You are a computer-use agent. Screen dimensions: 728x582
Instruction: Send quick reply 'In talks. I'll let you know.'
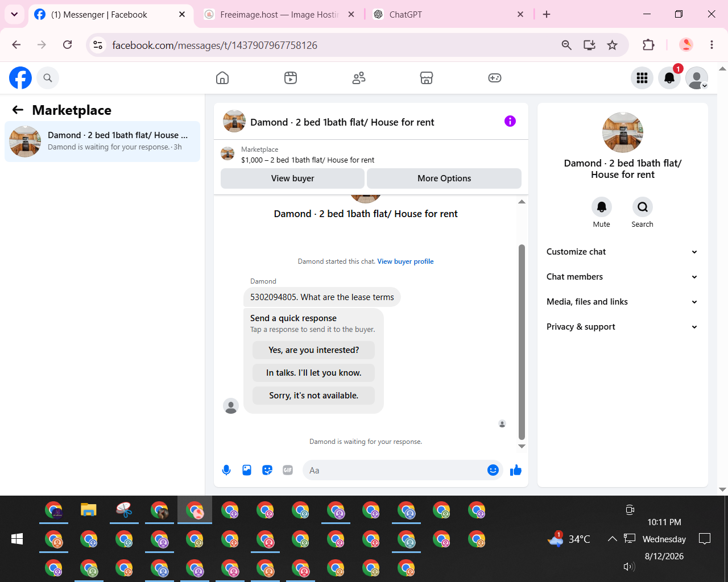point(314,373)
